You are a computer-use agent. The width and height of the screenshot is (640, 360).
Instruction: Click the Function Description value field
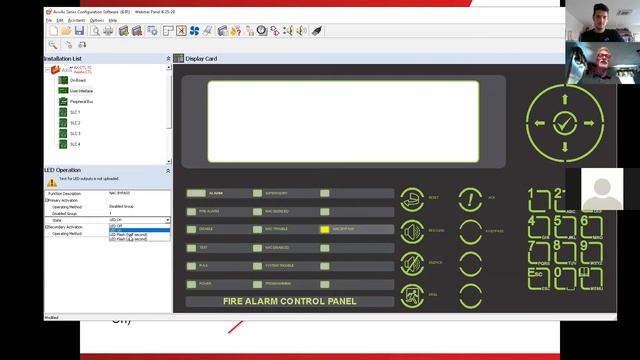[139, 193]
